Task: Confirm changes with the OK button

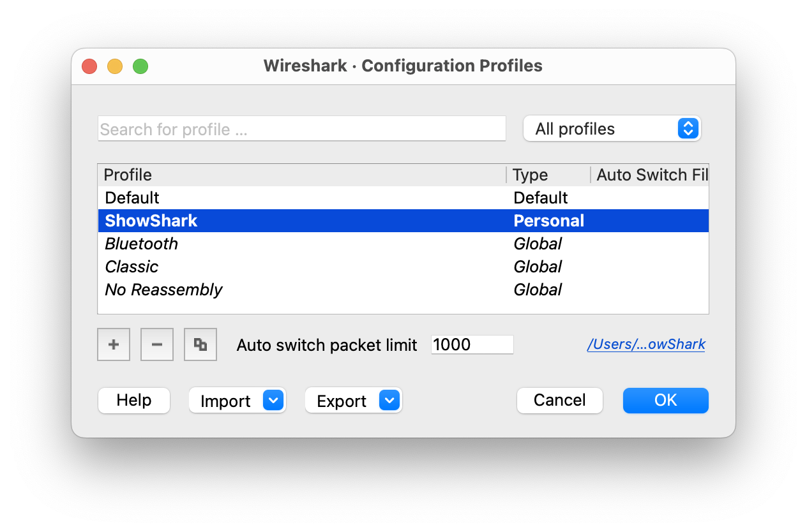Action: click(x=665, y=400)
